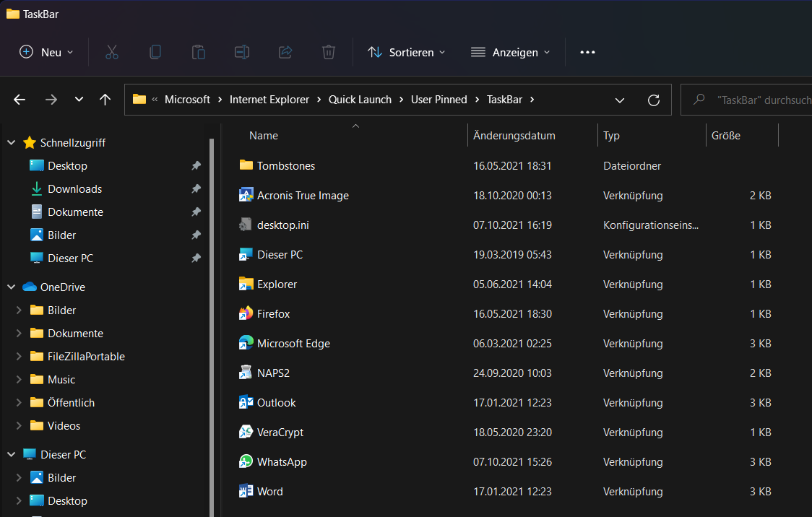Open Dokumente in Schnellzugriff
This screenshot has width=812, height=517.
pos(75,212)
